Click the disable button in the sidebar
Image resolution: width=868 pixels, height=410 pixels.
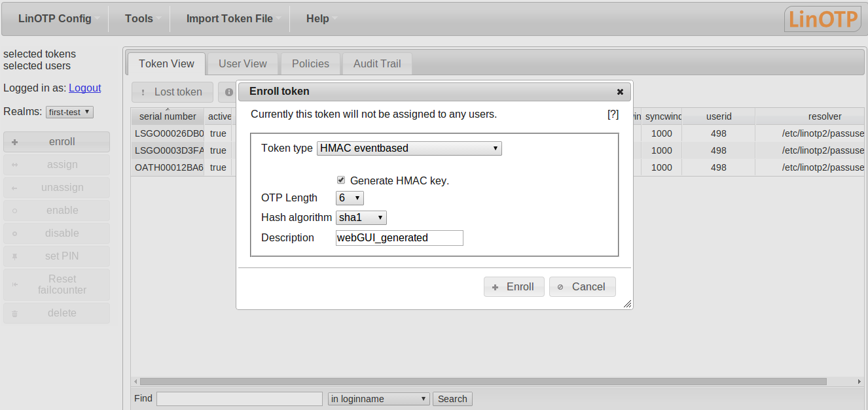[x=56, y=233]
